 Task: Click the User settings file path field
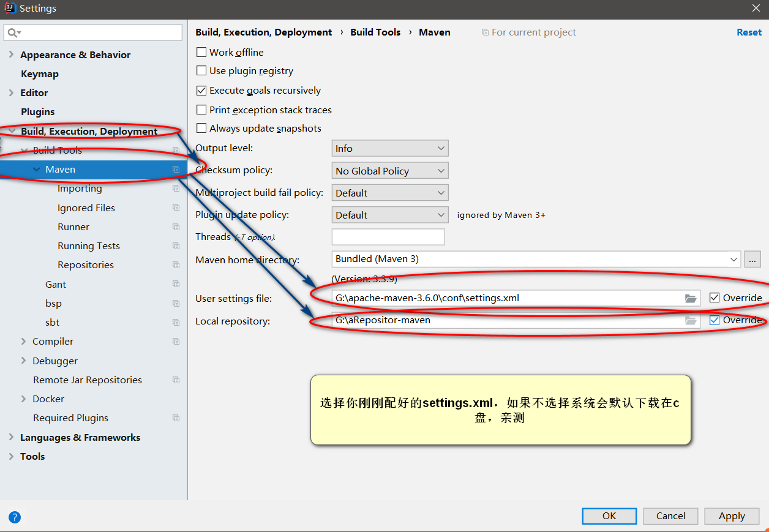click(x=516, y=298)
